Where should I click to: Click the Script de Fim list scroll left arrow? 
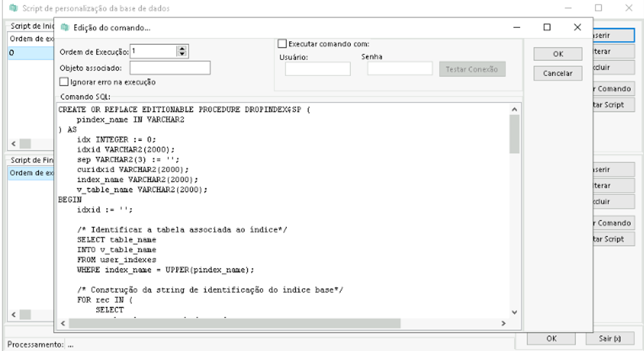(x=13, y=314)
